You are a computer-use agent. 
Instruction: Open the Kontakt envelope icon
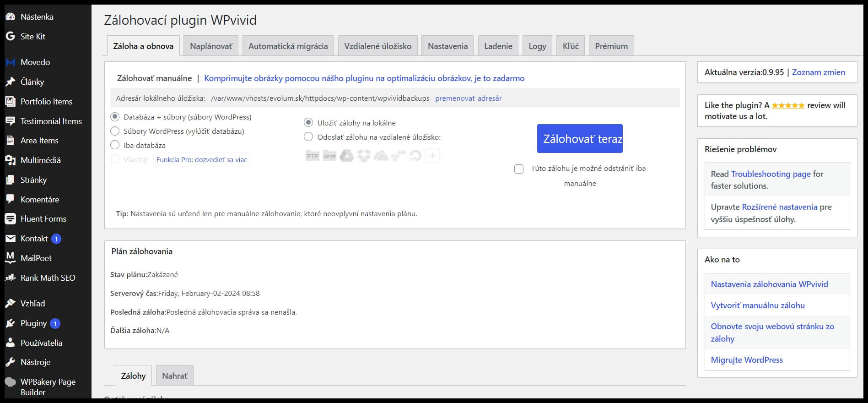(x=10, y=239)
